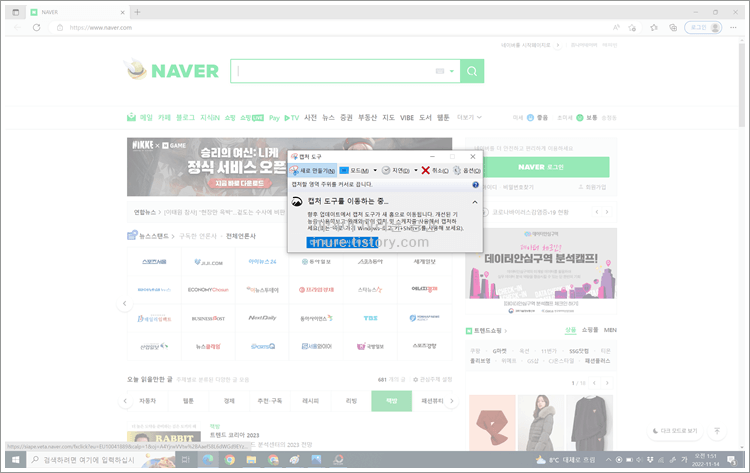750x473 pixels.
Task: Click the blue help question mark icon
Action: click(475, 185)
